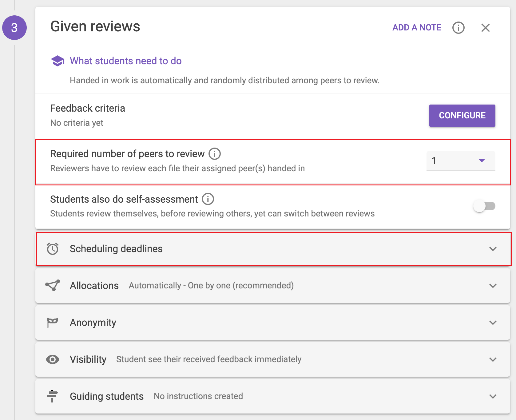The image size is (516, 420).
Task: Select the step 3 circle marker
Action: (x=14, y=28)
